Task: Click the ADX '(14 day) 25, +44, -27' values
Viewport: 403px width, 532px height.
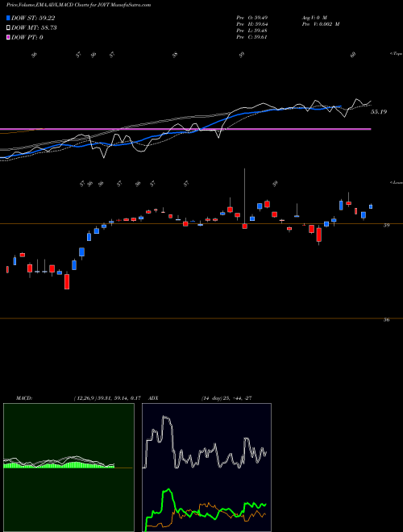Action: tap(226, 398)
